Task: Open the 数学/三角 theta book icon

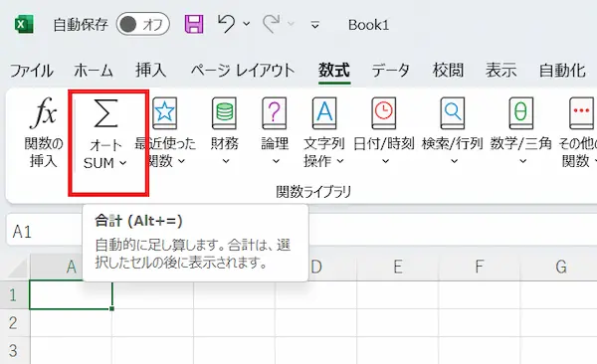Action: point(521,112)
